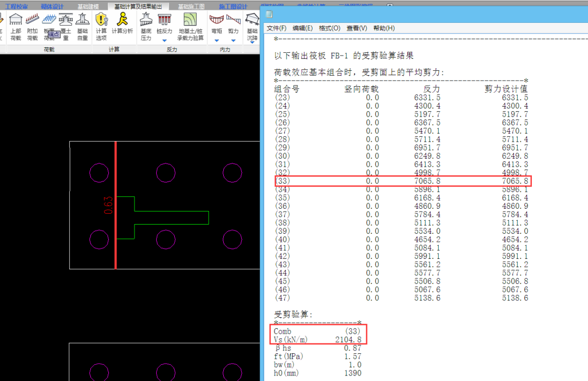Switch to the 基础建模 ribbon tab
The width and height of the screenshot is (588, 381).
coord(88,7)
